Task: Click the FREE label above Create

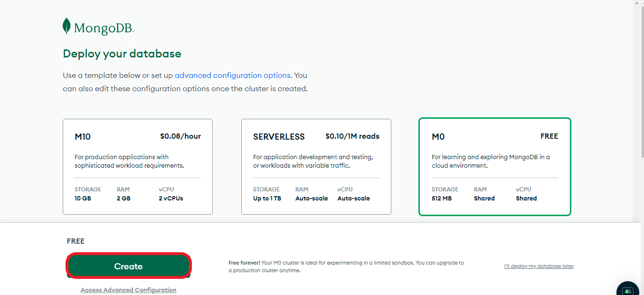Action: pos(76,241)
